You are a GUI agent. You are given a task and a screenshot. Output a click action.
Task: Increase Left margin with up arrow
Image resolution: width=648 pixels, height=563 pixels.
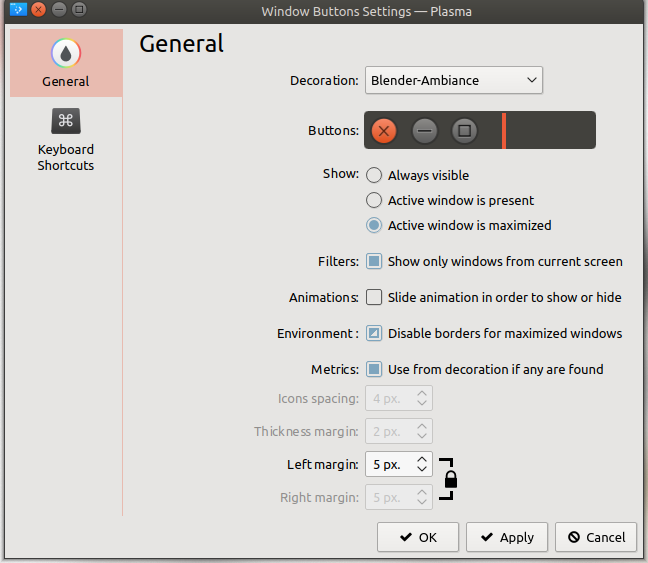point(422,459)
